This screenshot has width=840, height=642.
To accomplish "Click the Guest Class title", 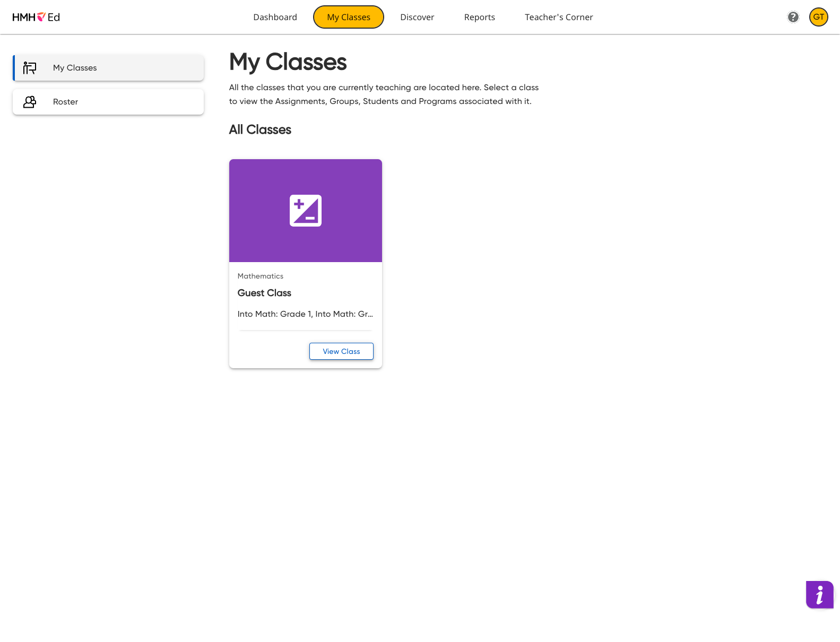I will (264, 293).
